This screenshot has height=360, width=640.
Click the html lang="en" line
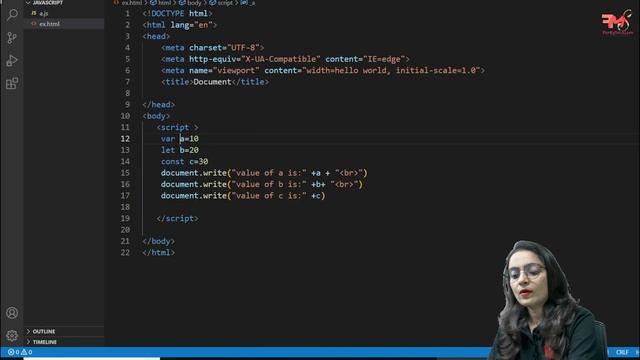[180, 25]
